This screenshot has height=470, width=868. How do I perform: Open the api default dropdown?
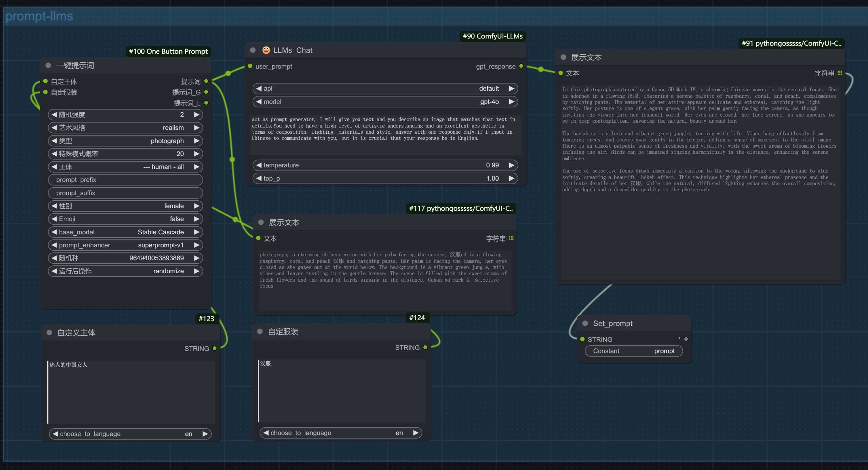pyautogui.click(x=385, y=88)
